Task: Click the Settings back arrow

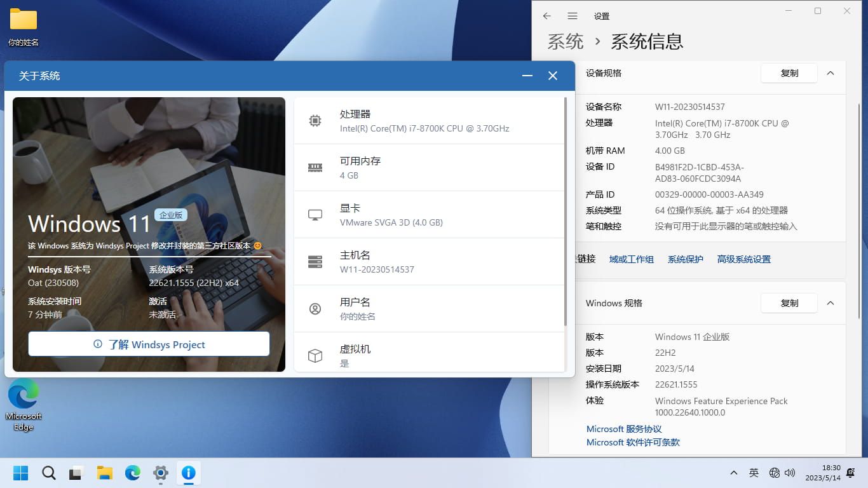Action: [x=546, y=16]
